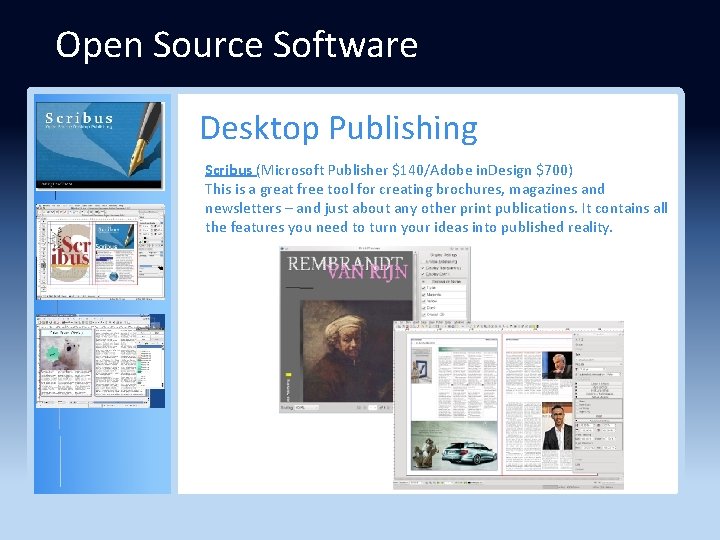720x540 pixels.
Task: Click the 'Desktop Publishing' heading
Action: (339, 128)
